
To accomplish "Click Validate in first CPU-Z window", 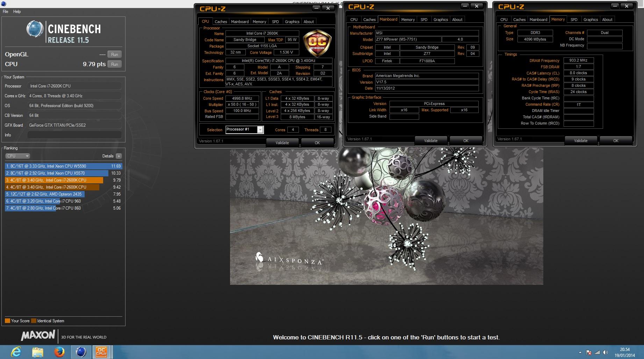I will click(282, 143).
